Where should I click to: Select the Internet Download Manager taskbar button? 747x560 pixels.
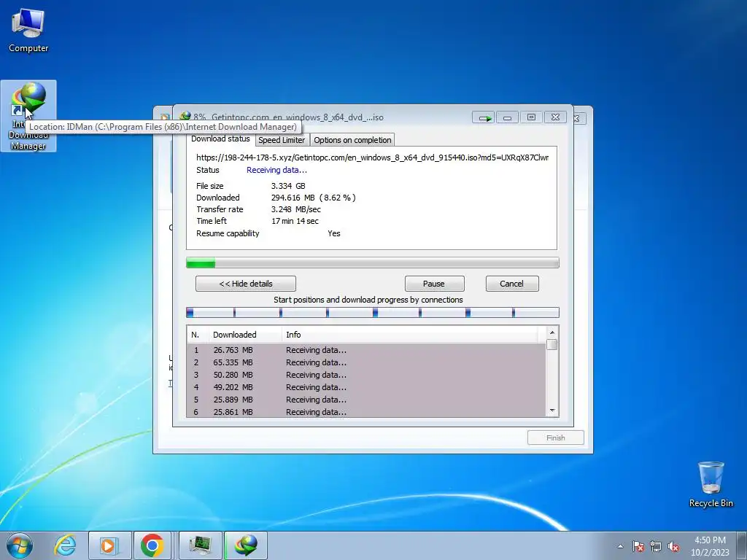pos(246,545)
